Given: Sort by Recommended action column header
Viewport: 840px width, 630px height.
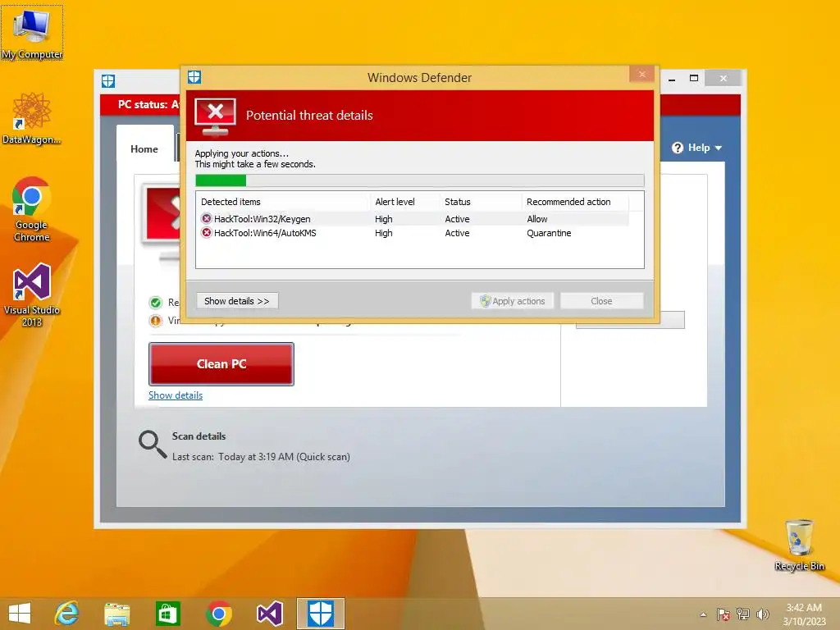Looking at the screenshot, I should (575, 202).
